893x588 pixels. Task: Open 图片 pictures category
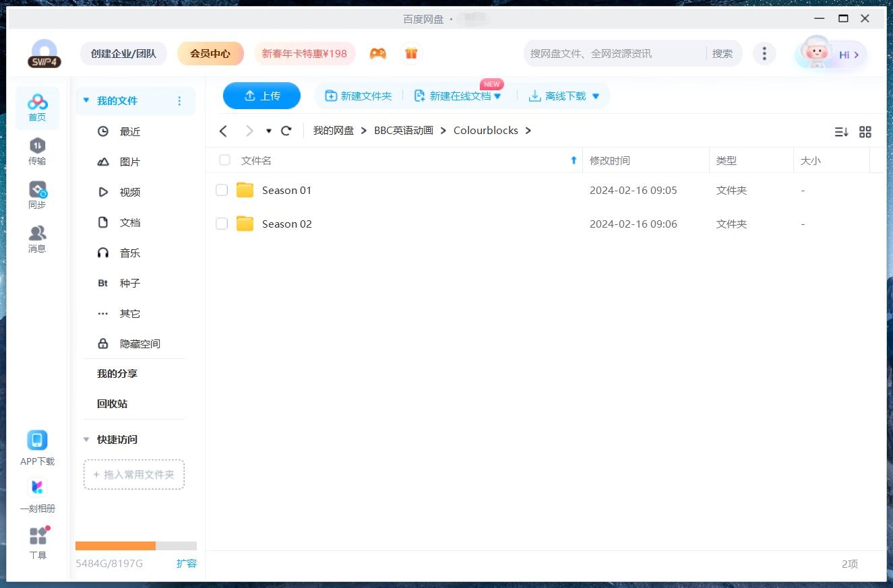tap(129, 162)
